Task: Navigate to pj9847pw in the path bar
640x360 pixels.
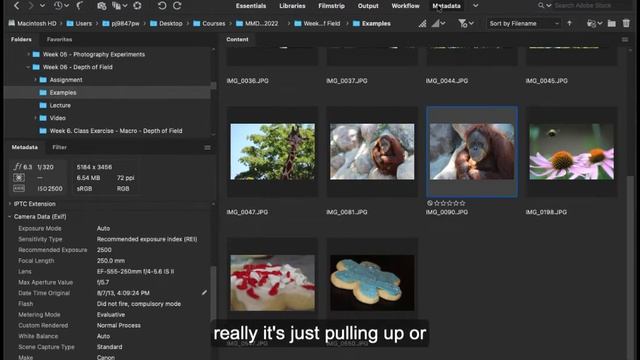Action: click(x=121, y=23)
